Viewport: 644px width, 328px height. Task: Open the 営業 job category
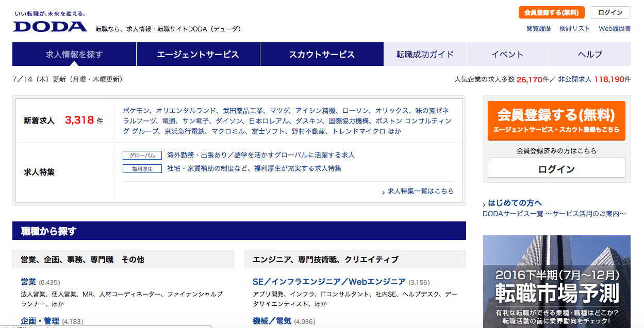[28, 282]
